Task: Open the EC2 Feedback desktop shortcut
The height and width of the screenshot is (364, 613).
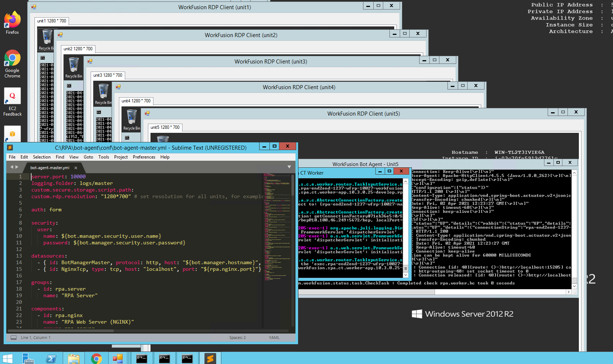Action: point(12,102)
